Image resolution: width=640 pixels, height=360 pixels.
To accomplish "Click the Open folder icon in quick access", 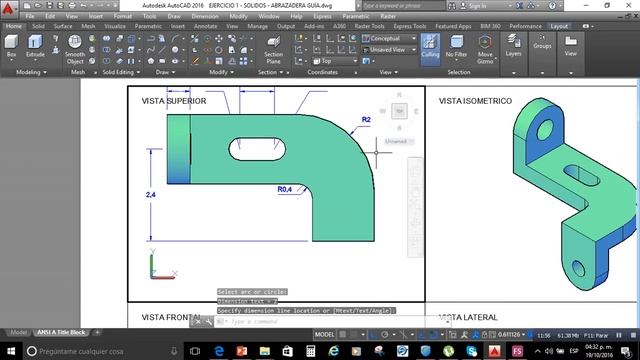I will 38,6.
